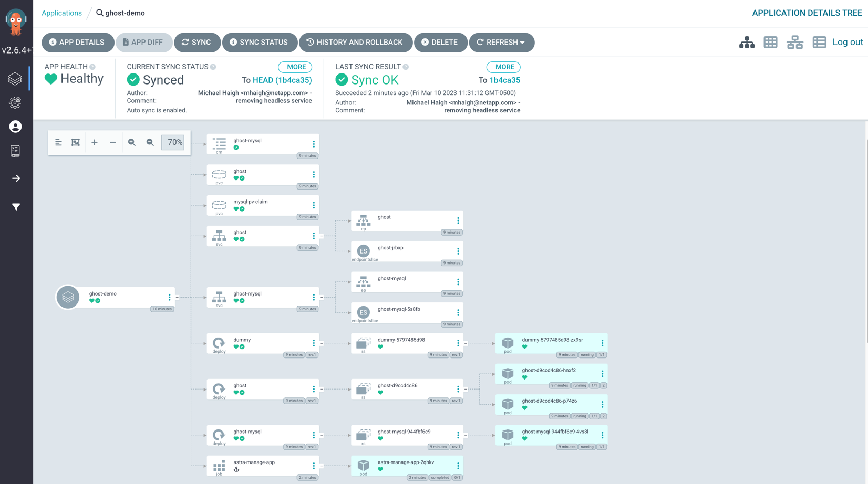Switch to the Tree view icon
Screen dimensions: 868x484
[x=747, y=43]
